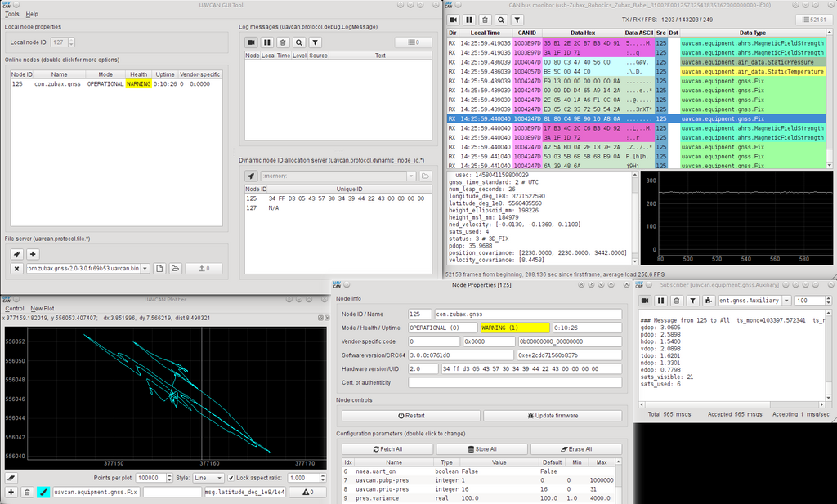Click filter icon in Log messages toolbar
The image size is (837, 504).
pyautogui.click(x=315, y=42)
